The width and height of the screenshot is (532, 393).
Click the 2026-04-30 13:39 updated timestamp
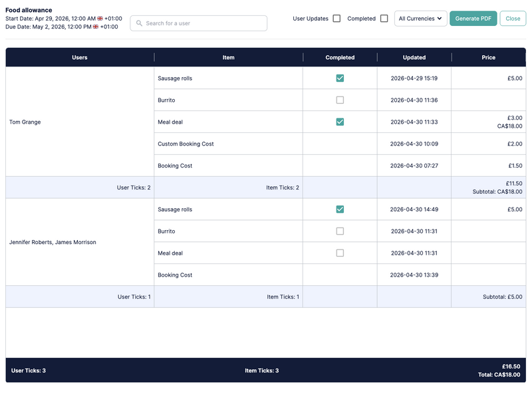click(414, 275)
